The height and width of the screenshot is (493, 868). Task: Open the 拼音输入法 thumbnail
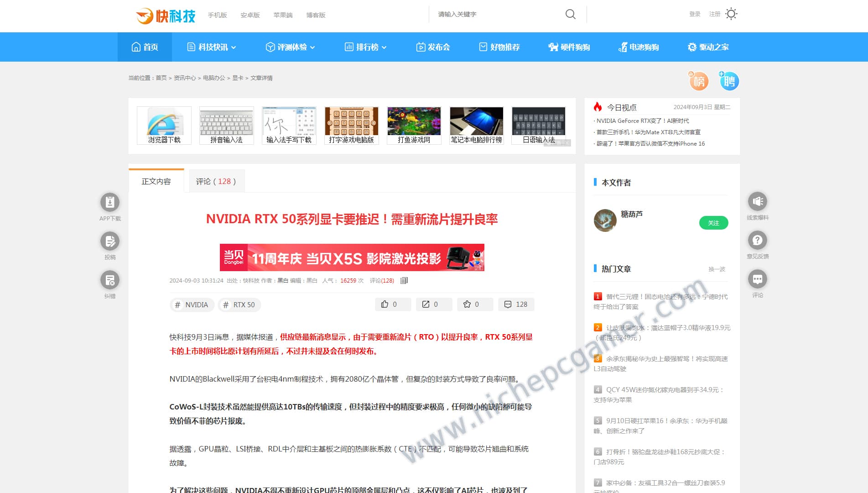227,126
